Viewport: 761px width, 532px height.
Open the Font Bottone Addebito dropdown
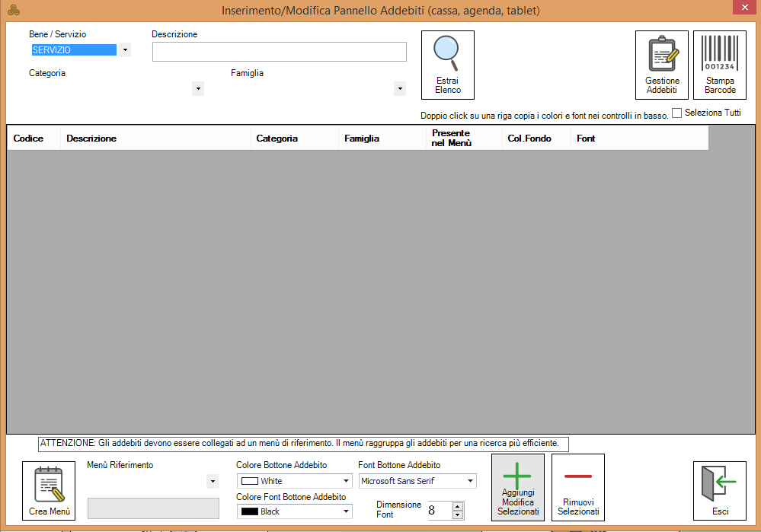click(469, 481)
